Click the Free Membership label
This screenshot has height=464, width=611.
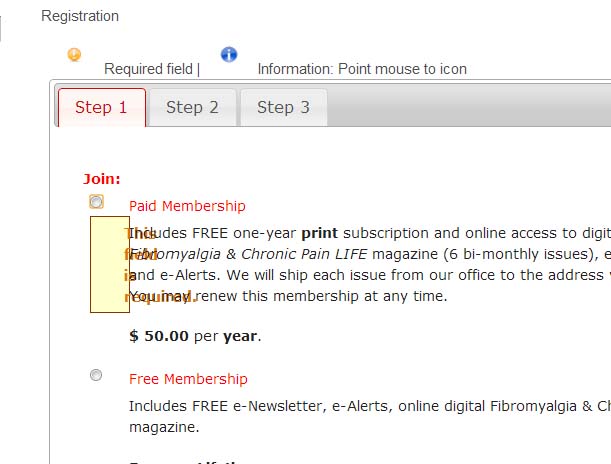(188, 379)
